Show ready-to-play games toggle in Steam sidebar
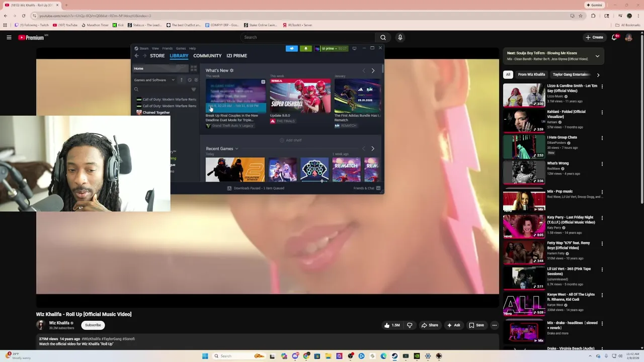Image resolution: width=644 pixels, height=362 pixels. pos(196,80)
